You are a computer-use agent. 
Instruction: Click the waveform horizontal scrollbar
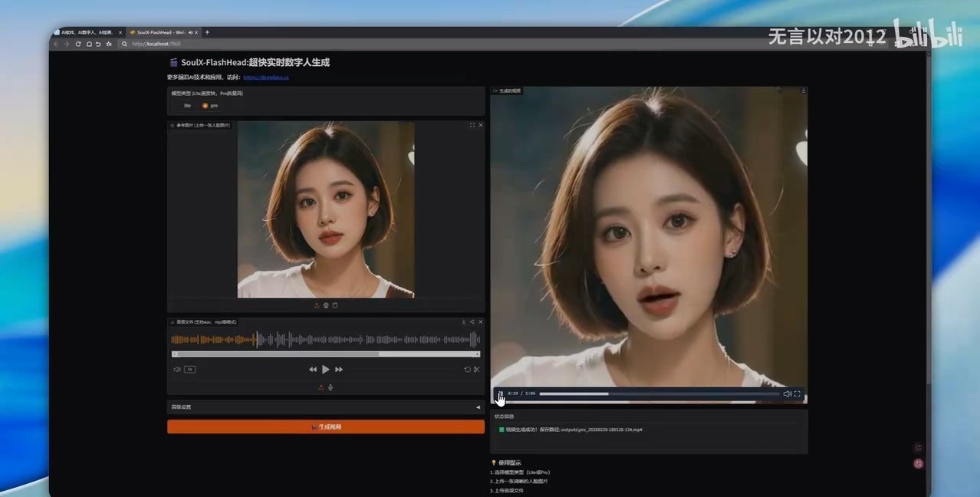(x=326, y=354)
